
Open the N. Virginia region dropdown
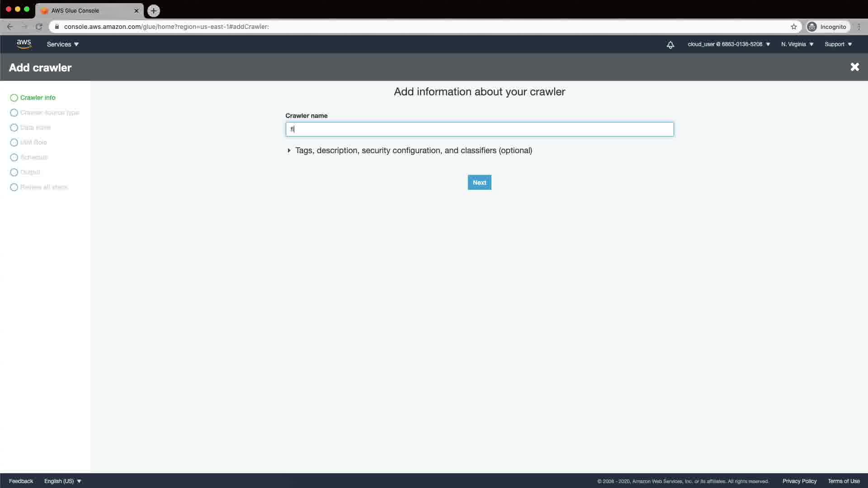click(797, 44)
